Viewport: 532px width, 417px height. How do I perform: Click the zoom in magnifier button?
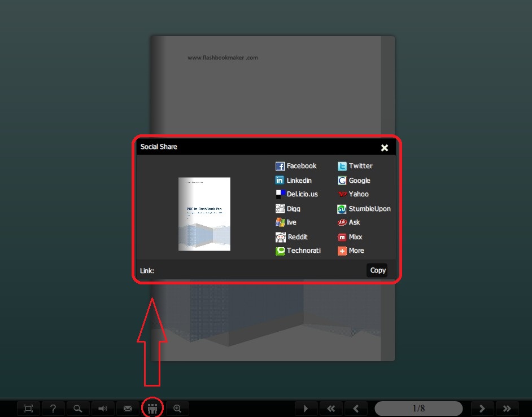point(177,409)
